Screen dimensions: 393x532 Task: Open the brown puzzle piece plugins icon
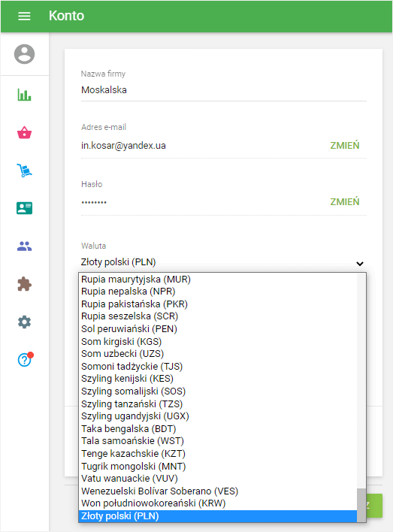25,284
